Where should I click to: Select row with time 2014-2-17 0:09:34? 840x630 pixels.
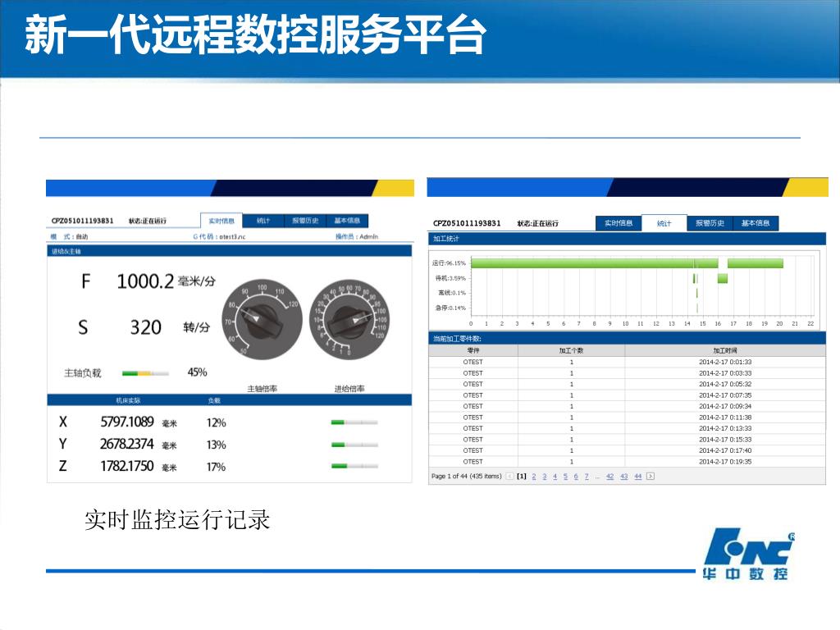tap(627, 406)
